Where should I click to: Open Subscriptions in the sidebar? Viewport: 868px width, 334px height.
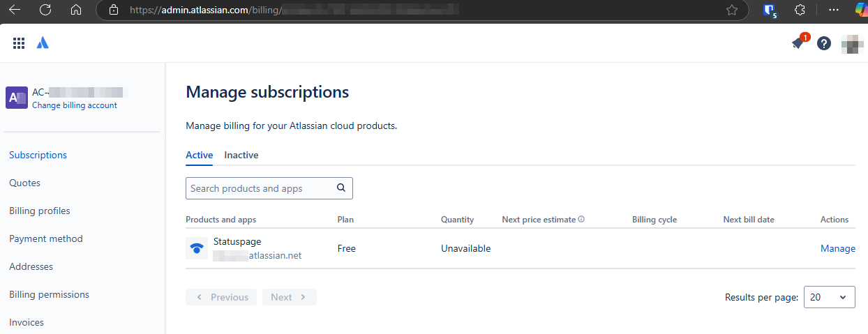point(38,155)
